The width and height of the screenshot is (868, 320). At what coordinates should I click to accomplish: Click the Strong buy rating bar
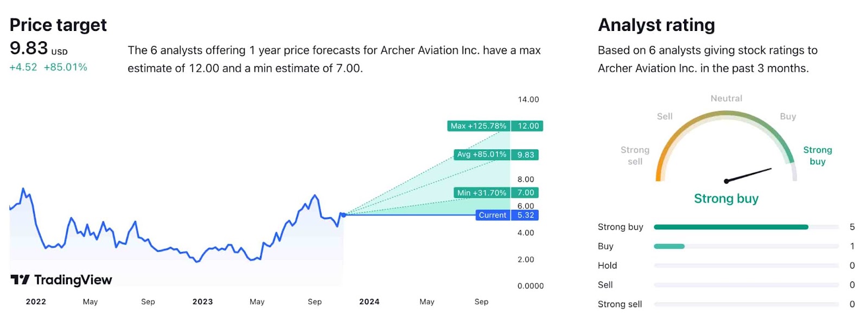click(x=746, y=227)
